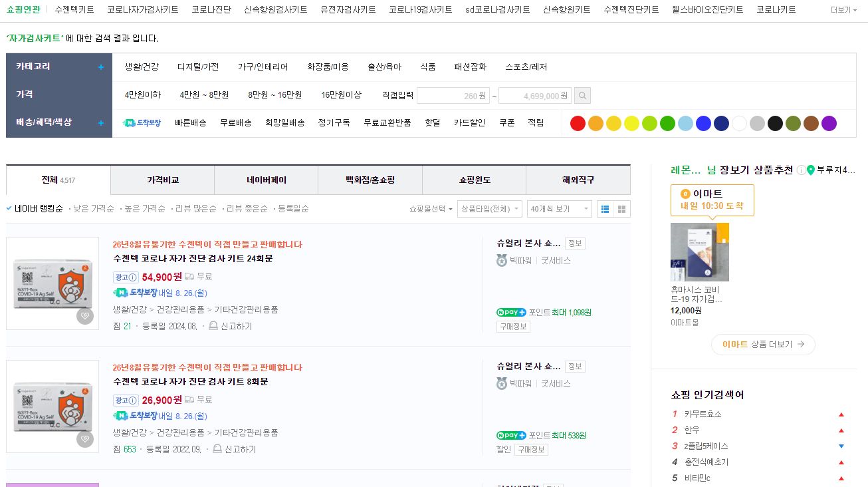
Task: Click the price search magnifier icon
Action: pyautogui.click(x=582, y=95)
